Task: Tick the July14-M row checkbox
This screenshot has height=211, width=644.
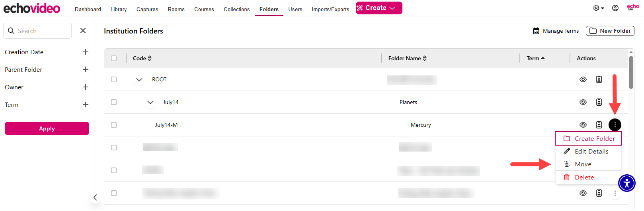Action: tap(114, 125)
